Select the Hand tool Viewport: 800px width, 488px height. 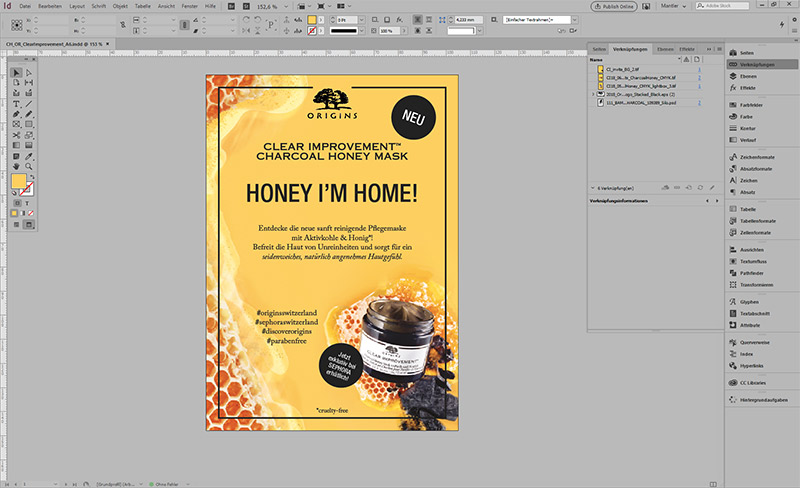click(16, 166)
